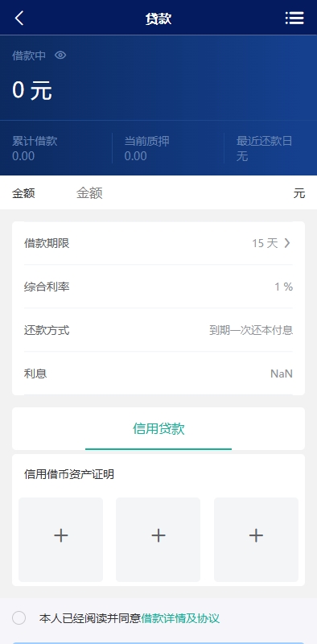Tap the 综合利率 row
317x644 pixels.
158,287
